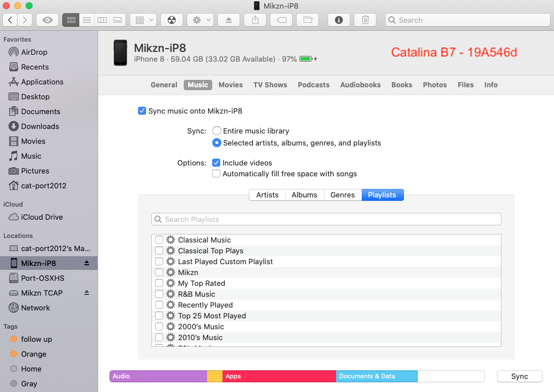Switch to the TV Shows tab
The height and width of the screenshot is (392, 554).
click(270, 85)
